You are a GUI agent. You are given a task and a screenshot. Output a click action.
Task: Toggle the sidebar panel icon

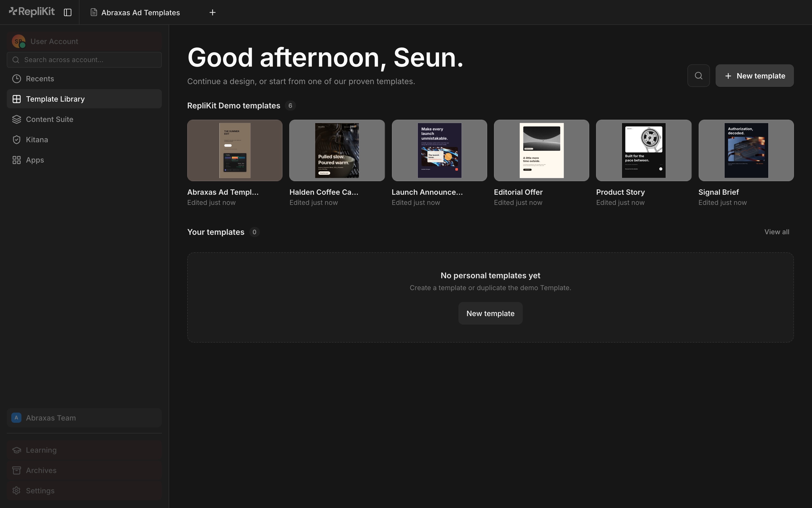coord(67,12)
